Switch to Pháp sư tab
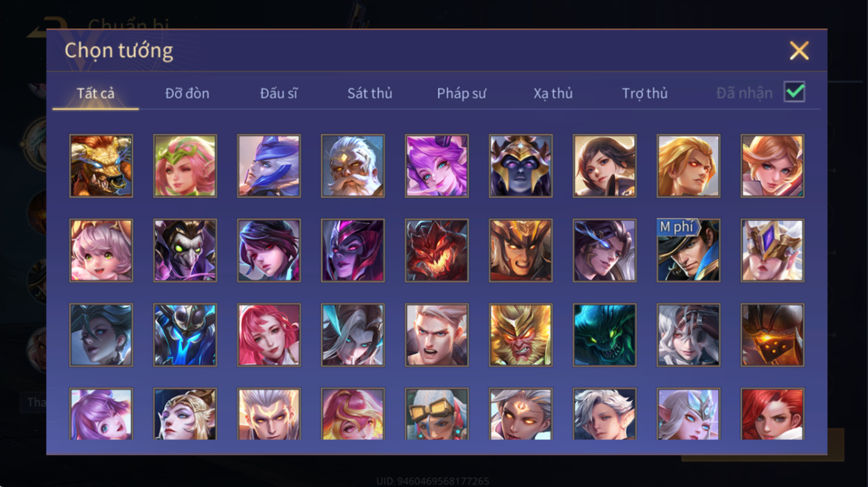Viewport: 868px width, 487px height. coord(461,93)
